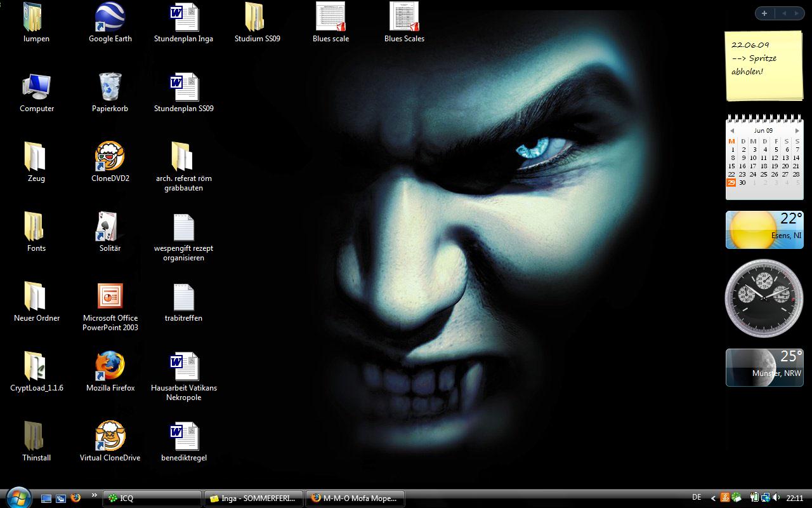
Task: Click the Computer desktop icon
Action: click(36, 88)
